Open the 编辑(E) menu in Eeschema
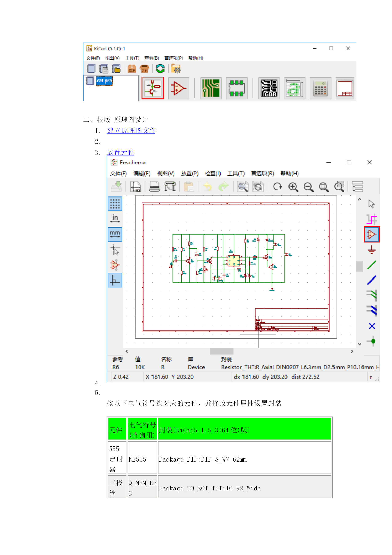This screenshot has height=555, width=392. click(x=142, y=173)
